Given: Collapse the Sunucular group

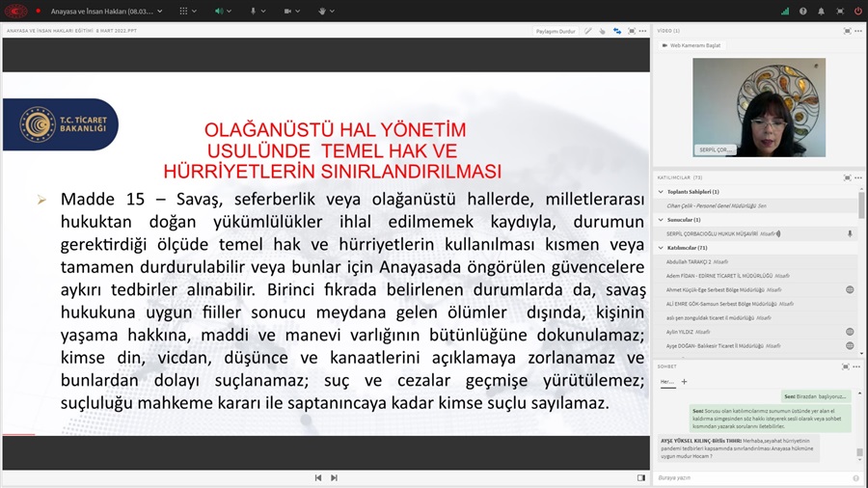Looking at the screenshot, I should (x=661, y=220).
